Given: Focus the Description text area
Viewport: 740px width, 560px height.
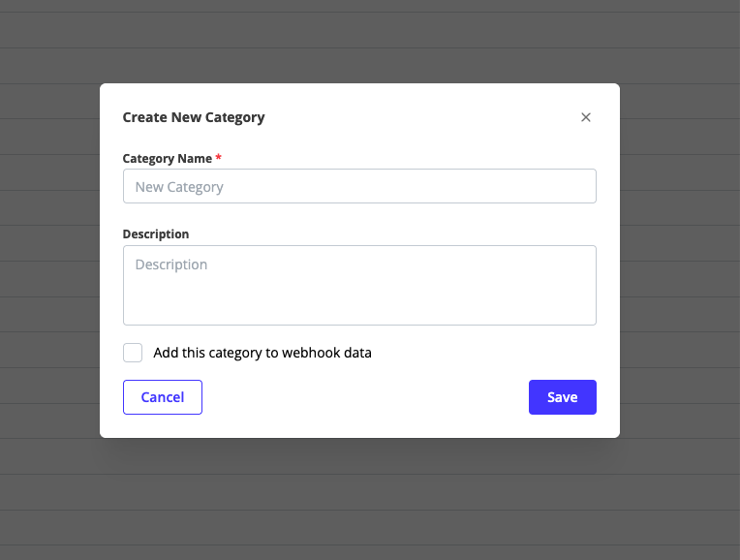Looking at the screenshot, I should coord(359,285).
